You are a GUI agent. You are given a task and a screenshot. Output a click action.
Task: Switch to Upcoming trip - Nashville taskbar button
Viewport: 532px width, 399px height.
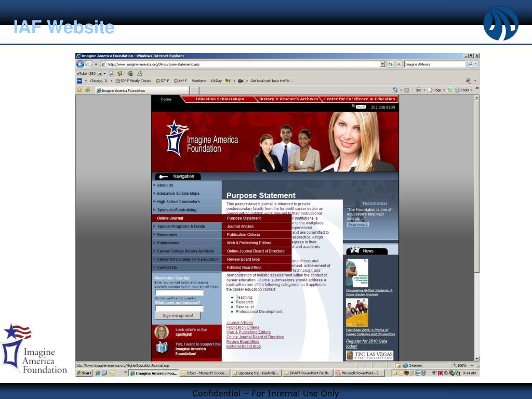256,373
